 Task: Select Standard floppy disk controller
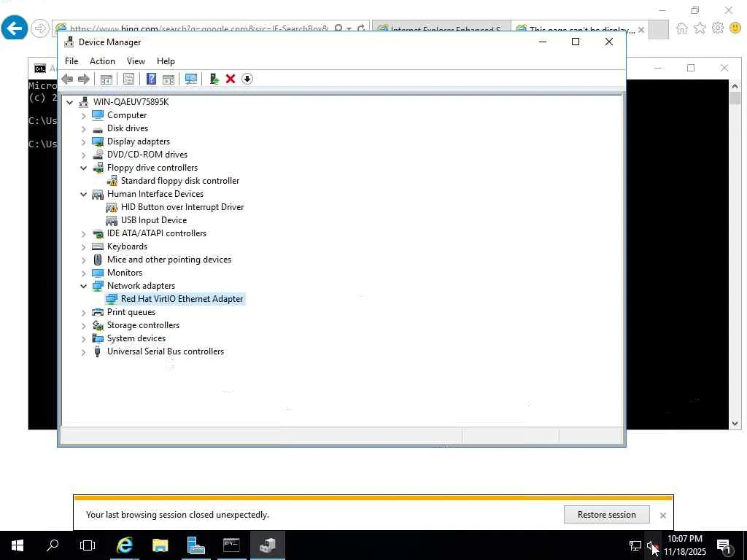180,181
